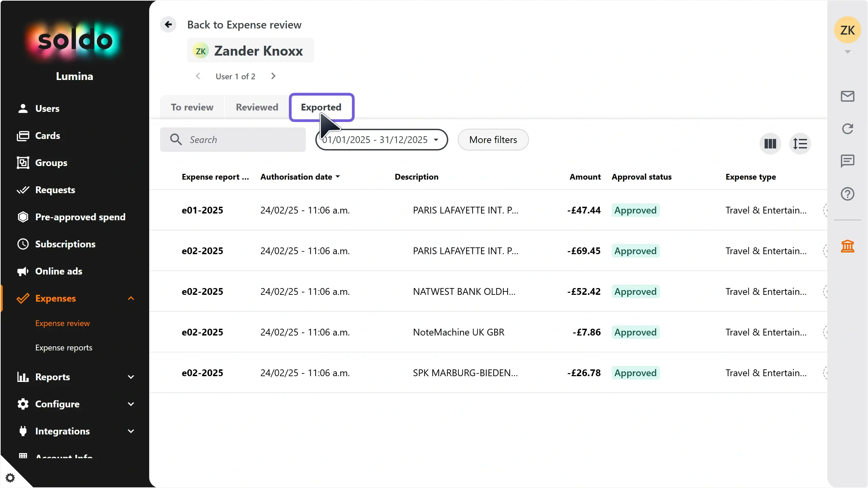
Task: Switch to the Reviewed tab
Action: (257, 107)
